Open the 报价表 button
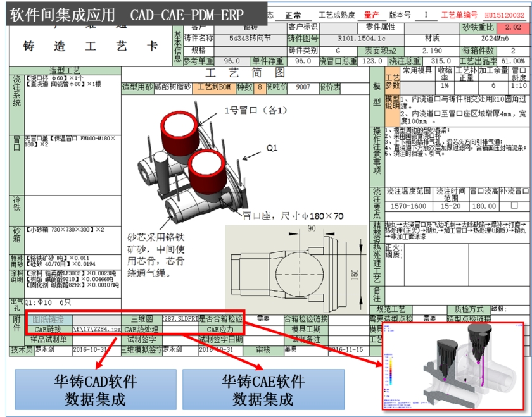The width and height of the screenshot is (532, 417). coord(329,88)
